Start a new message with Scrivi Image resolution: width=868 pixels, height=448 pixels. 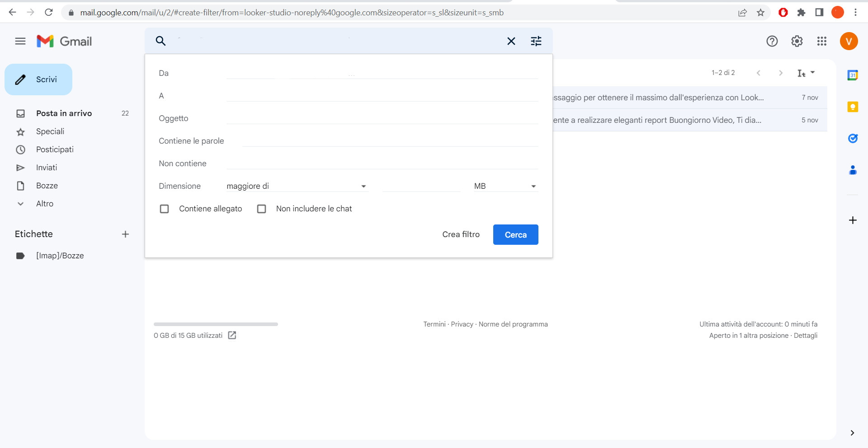(x=38, y=79)
